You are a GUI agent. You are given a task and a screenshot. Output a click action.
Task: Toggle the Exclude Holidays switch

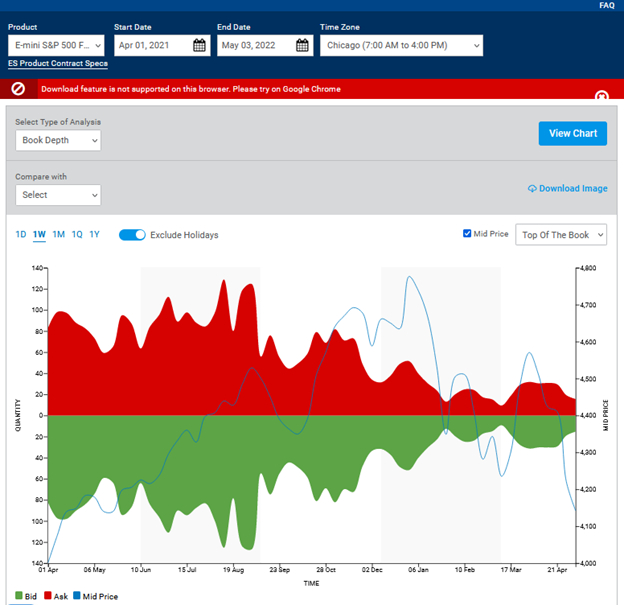[x=132, y=235]
